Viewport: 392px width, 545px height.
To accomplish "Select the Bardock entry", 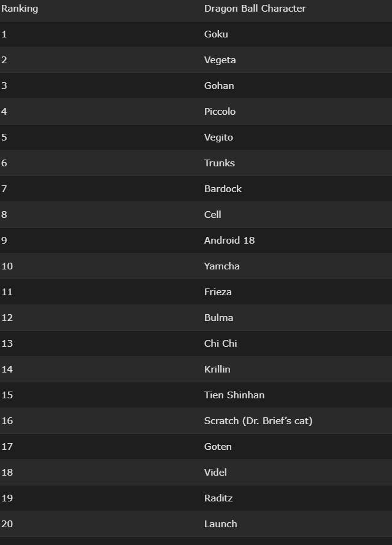I will tap(223, 189).
